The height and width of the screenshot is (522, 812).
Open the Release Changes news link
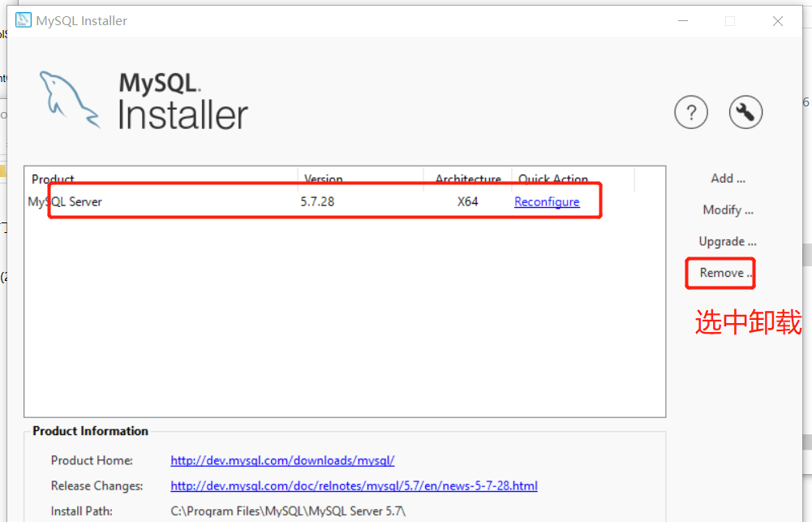[x=354, y=485]
